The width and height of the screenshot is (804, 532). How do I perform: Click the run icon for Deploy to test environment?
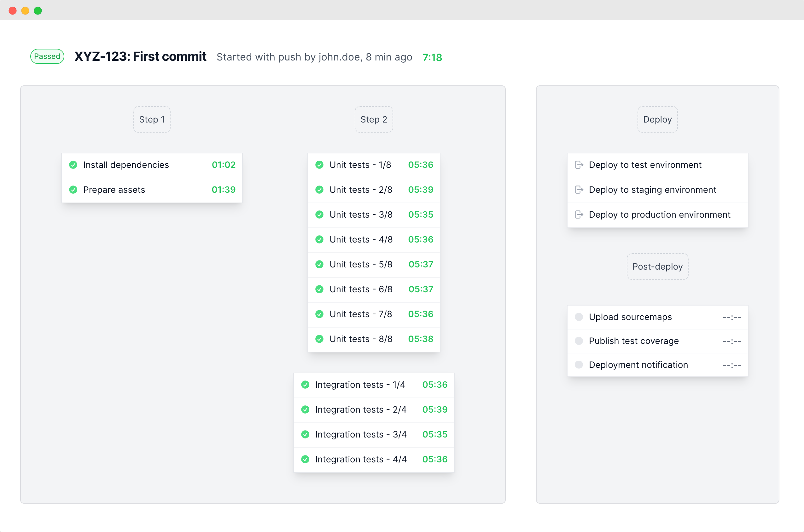579,165
